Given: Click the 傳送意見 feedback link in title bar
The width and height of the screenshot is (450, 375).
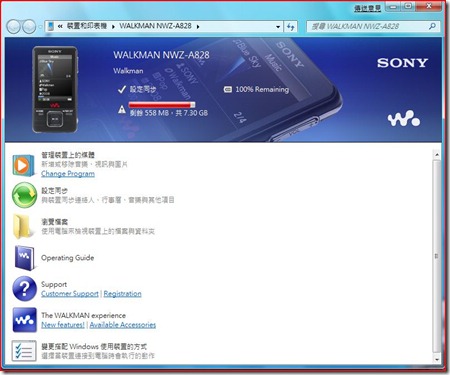Looking at the screenshot, I should coord(367,9).
